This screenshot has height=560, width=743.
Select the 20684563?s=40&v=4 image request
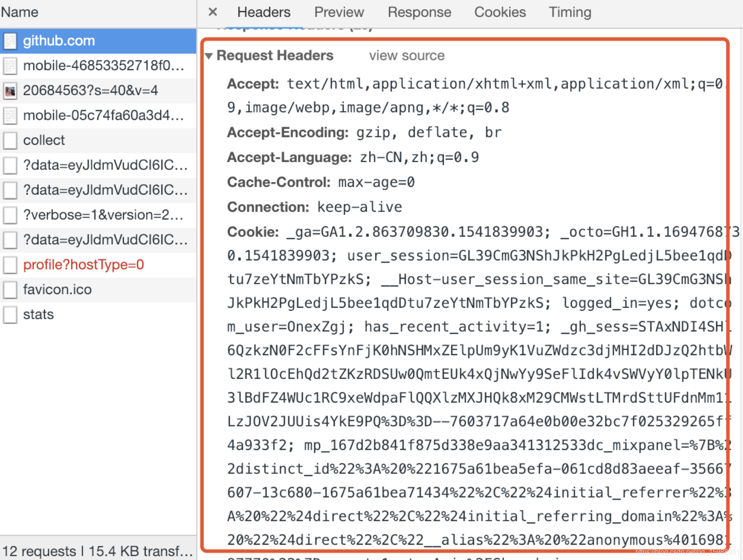pos(98,90)
